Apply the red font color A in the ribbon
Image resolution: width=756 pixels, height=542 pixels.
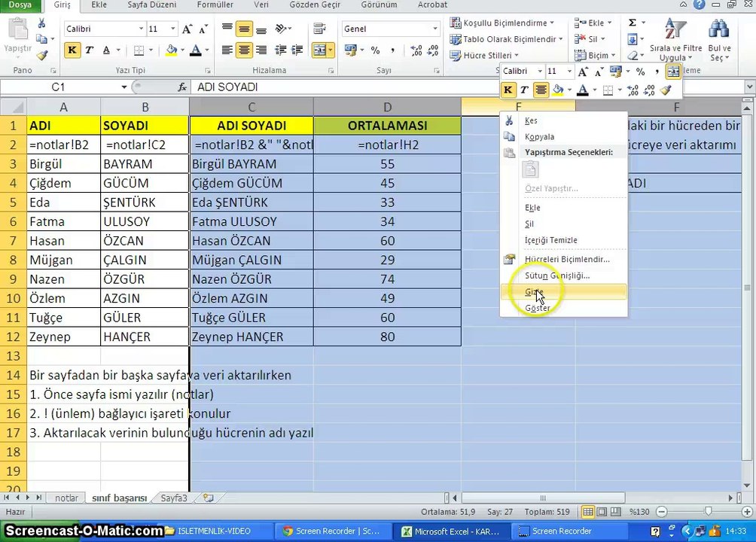pyautogui.click(x=195, y=50)
